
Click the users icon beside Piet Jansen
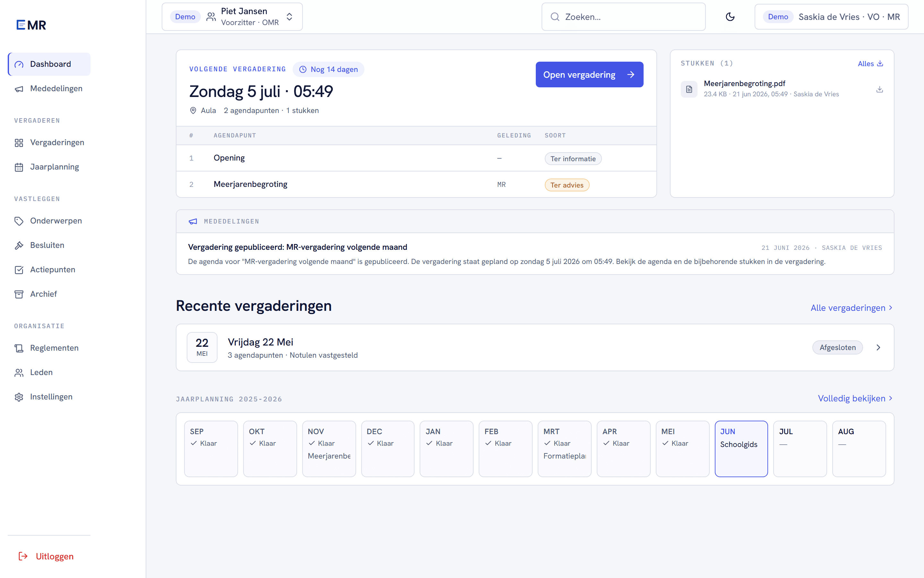(211, 17)
